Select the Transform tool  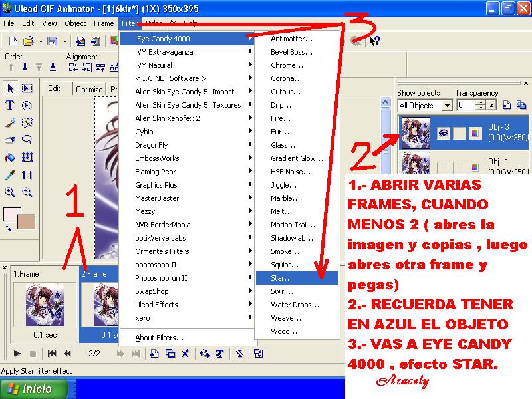27,157
